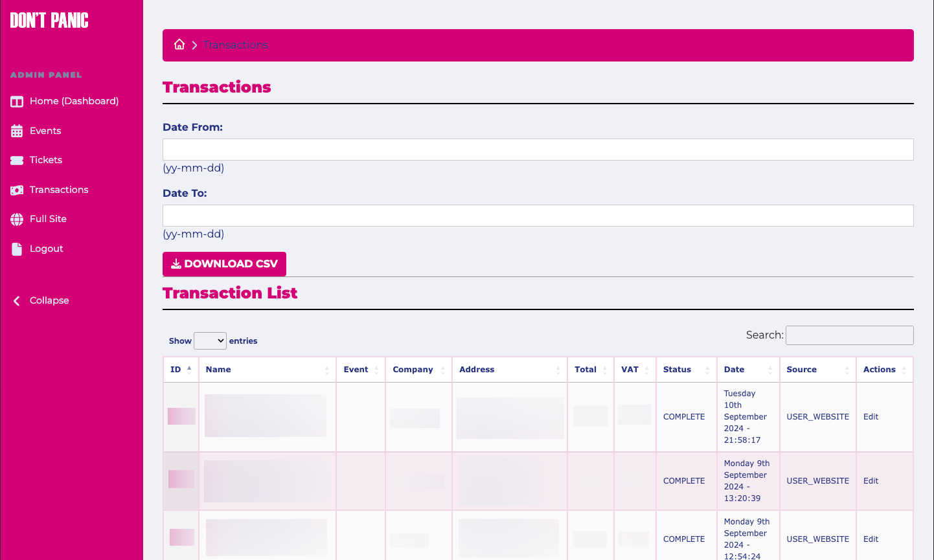934x560 pixels.
Task: Click the Transactions camera icon
Action: pos(16,189)
